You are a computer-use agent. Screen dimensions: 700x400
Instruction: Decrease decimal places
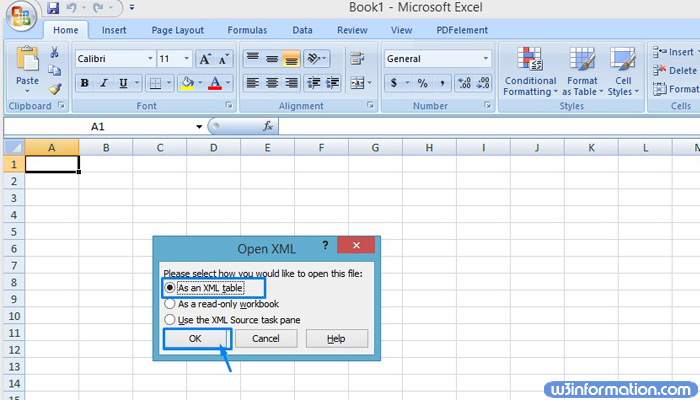click(483, 83)
